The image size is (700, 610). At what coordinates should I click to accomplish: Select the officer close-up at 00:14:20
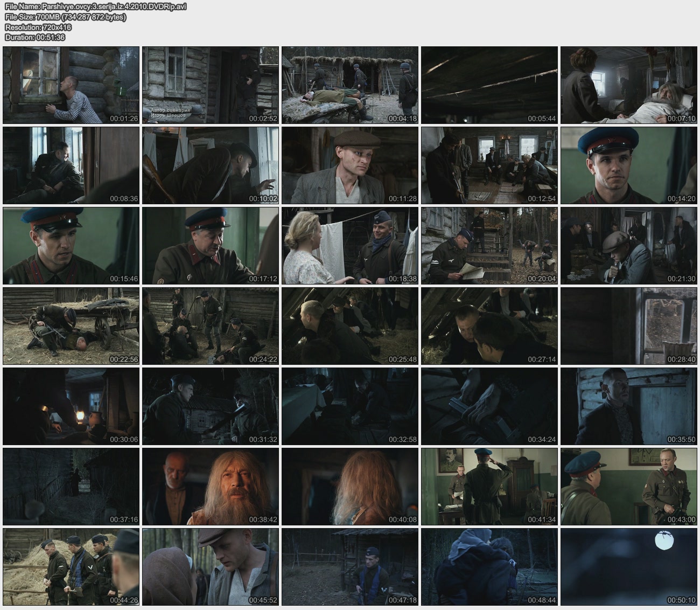[629, 165]
